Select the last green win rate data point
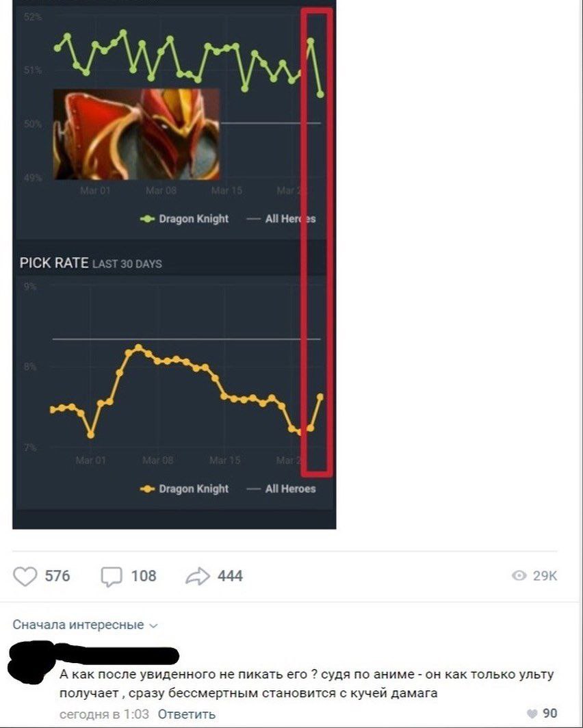The width and height of the screenshot is (583, 728). pos(320,94)
